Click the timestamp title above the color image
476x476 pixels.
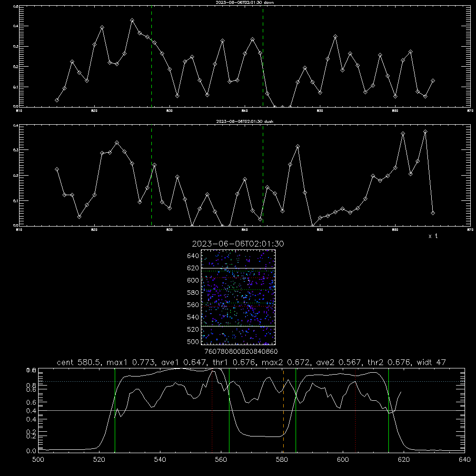(x=238, y=244)
